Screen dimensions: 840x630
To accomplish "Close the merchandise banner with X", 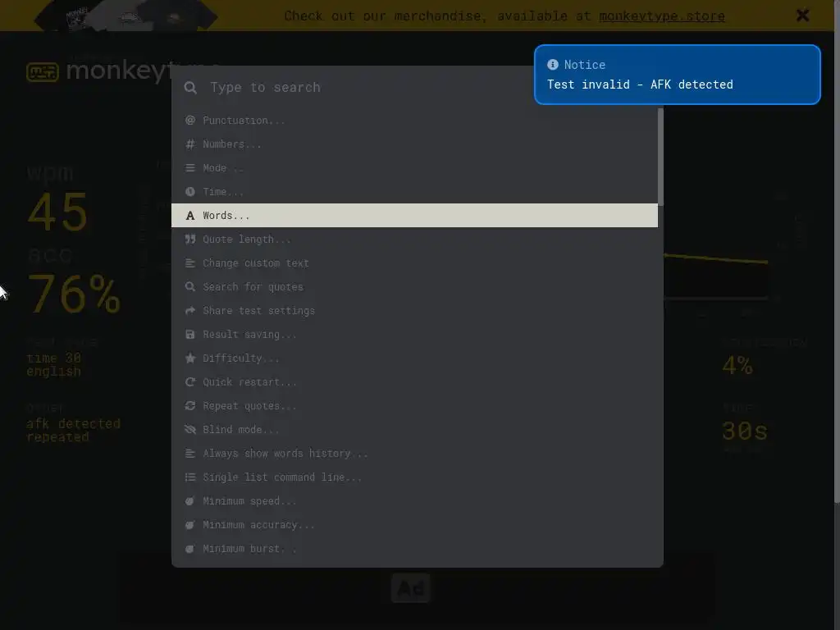I will point(802,16).
